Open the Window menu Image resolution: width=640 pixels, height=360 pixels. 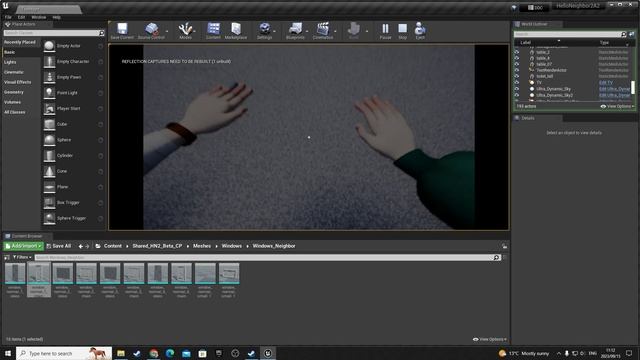pyautogui.click(x=38, y=17)
